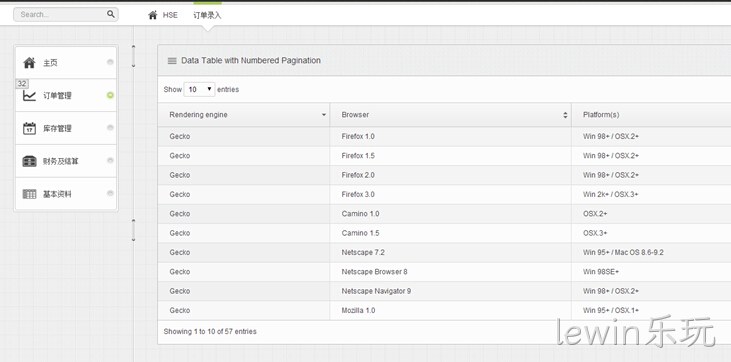The width and height of the screenshot is (731, 362).
Task: Click the HSE home icon
Action: coord(152,15)
